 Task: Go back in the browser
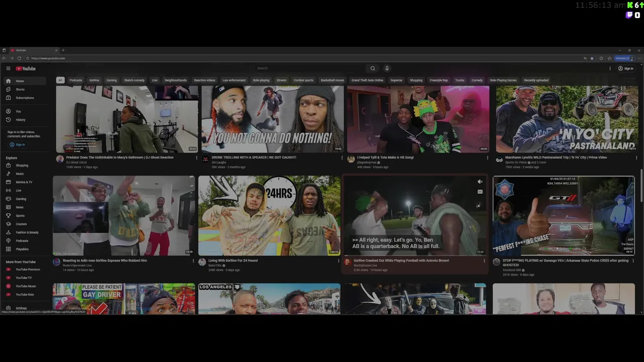[5, 58]
